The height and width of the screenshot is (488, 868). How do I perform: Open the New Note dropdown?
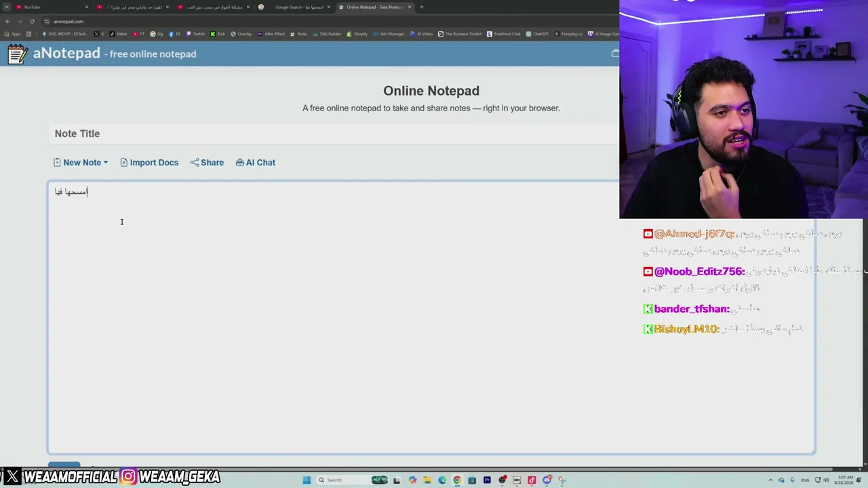[81, 163]
